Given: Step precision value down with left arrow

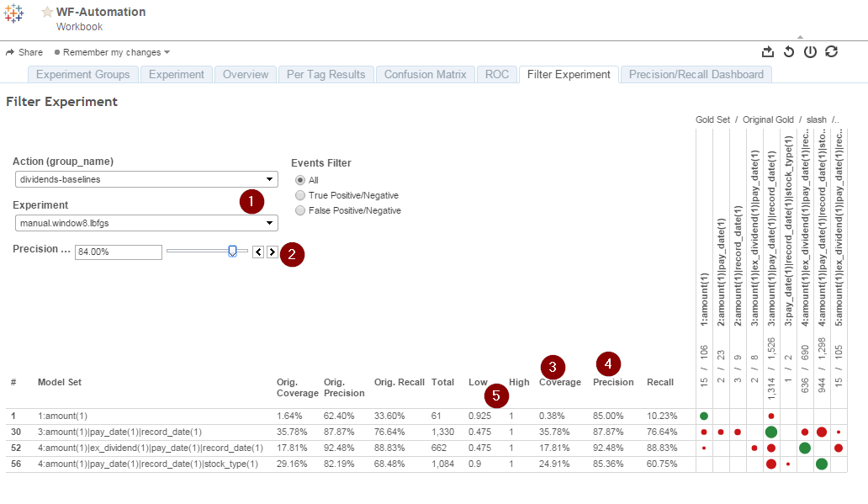Looking at the screenshot, I should [258, 252].
